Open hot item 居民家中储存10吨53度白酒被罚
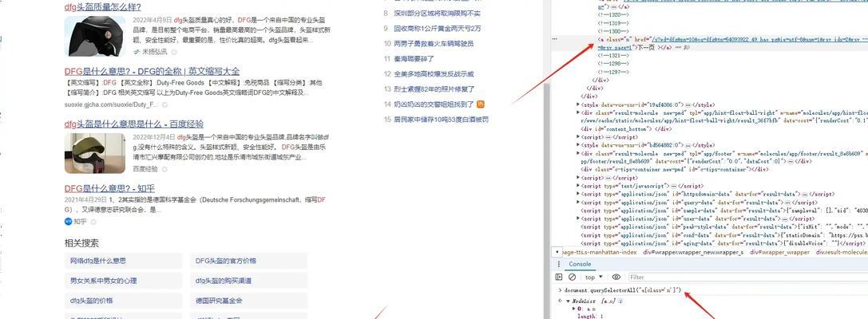The image size is (868, 319). click(x=441, y=119)
